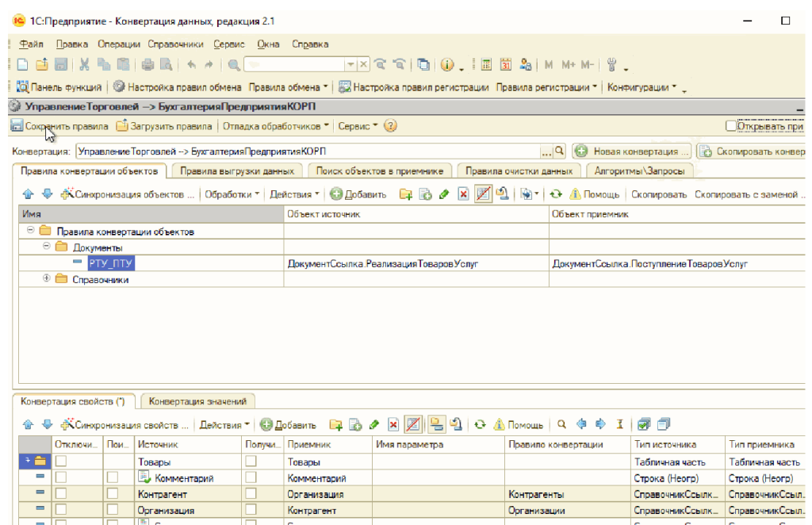
Task: Click the Сохранить правила save icon
Action: pos(17,126)
